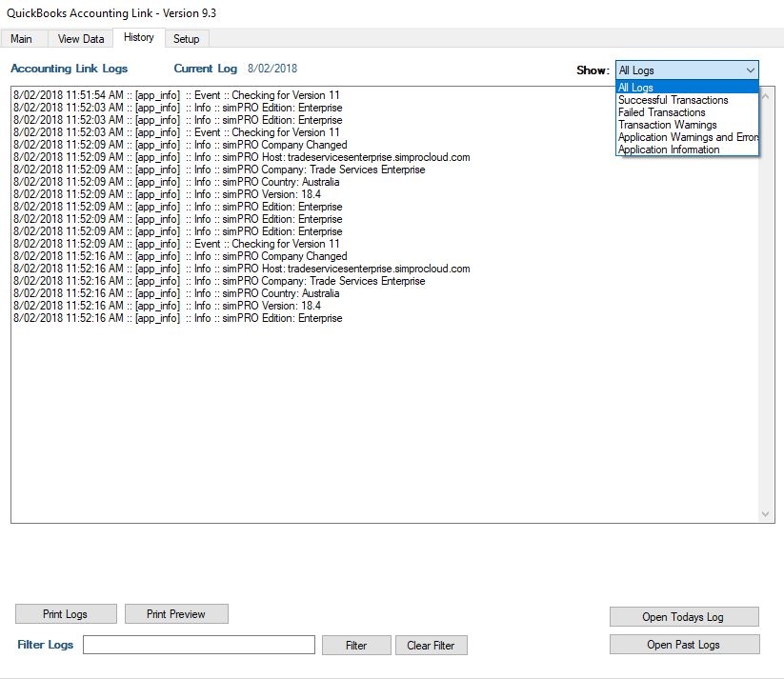The height and width of the screenshot is (679, 784).
Task: Select Successful Transactions filter option
Action: coord(687,100)
